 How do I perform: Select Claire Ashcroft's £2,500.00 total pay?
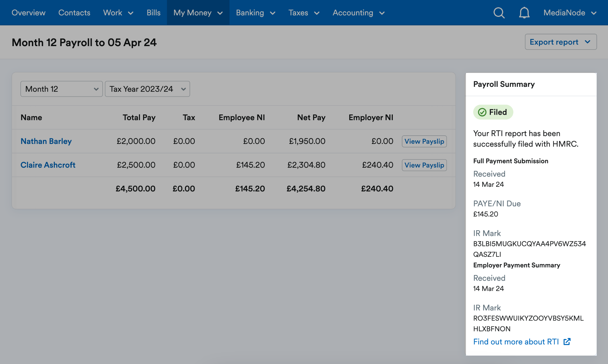click(136, 165)
